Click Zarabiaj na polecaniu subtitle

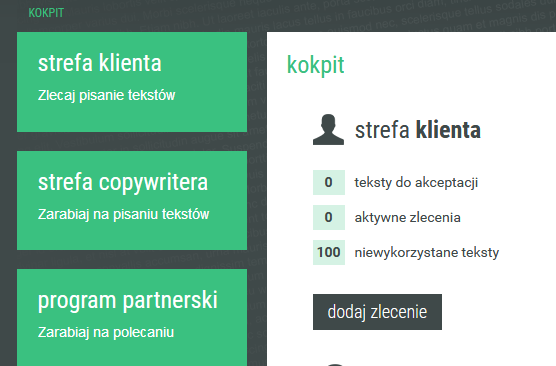click(x=106, y=332)
